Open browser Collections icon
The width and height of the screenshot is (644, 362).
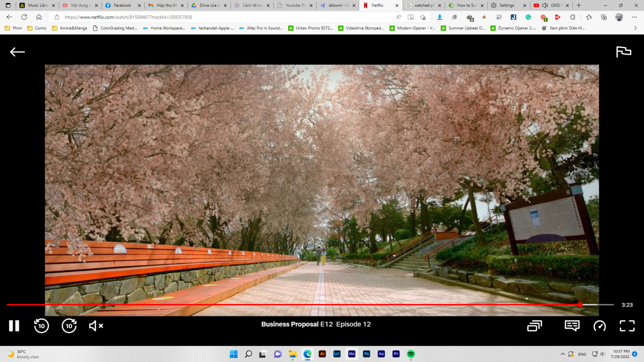tap(604, 17)
